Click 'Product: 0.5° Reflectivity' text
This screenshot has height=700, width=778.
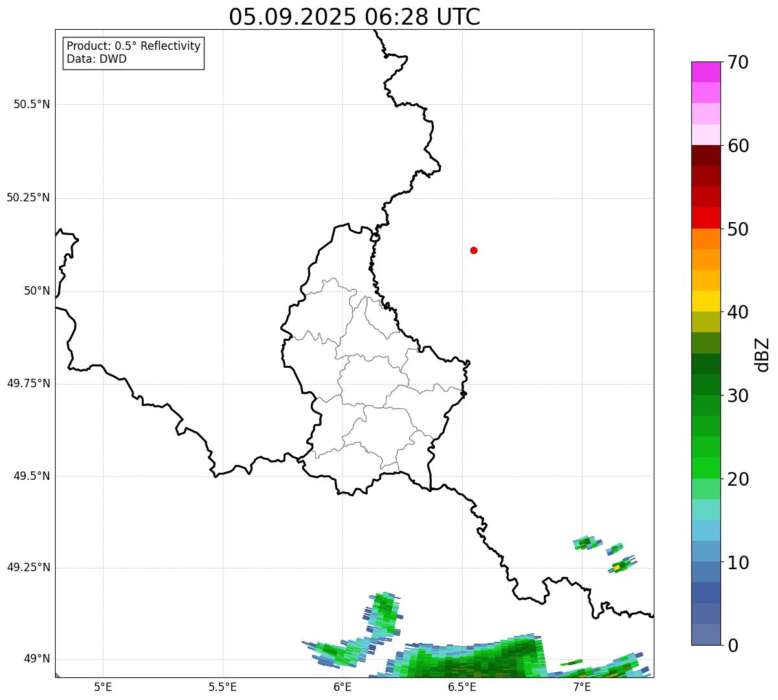coord(133,47)
